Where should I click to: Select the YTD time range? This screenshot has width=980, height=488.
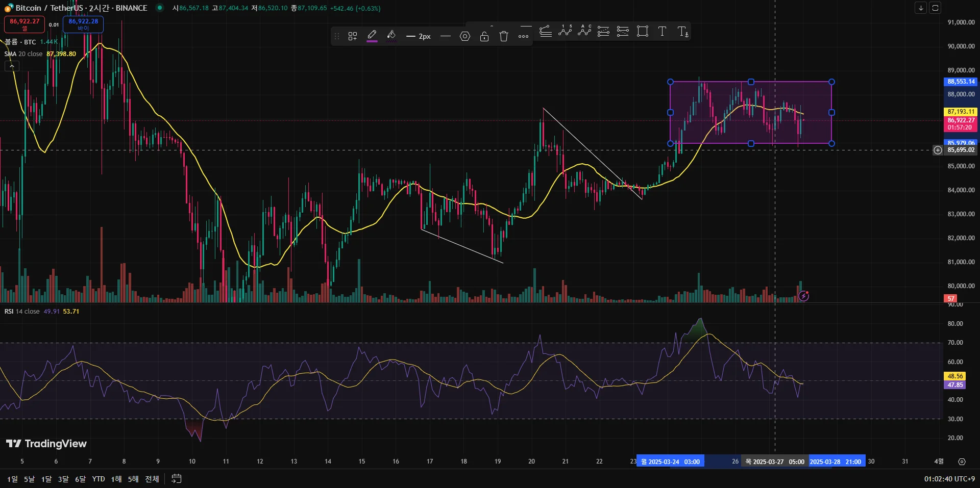click(99, 479)
